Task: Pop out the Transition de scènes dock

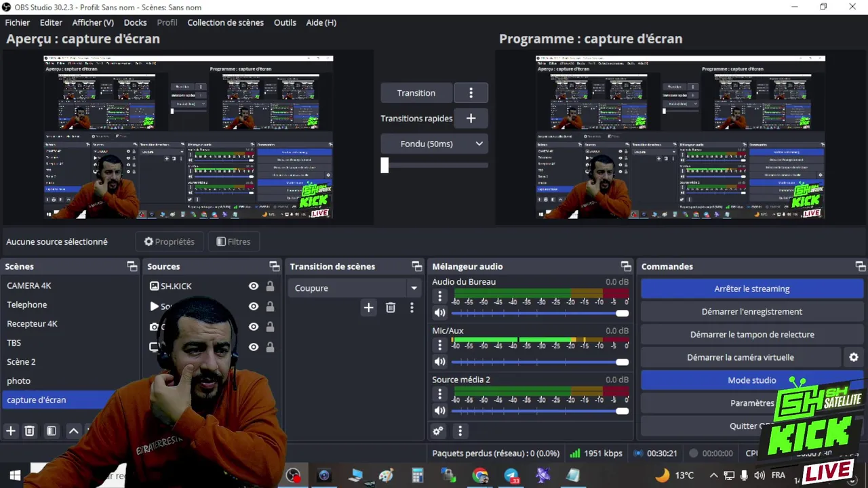Action: pos(416,266)
